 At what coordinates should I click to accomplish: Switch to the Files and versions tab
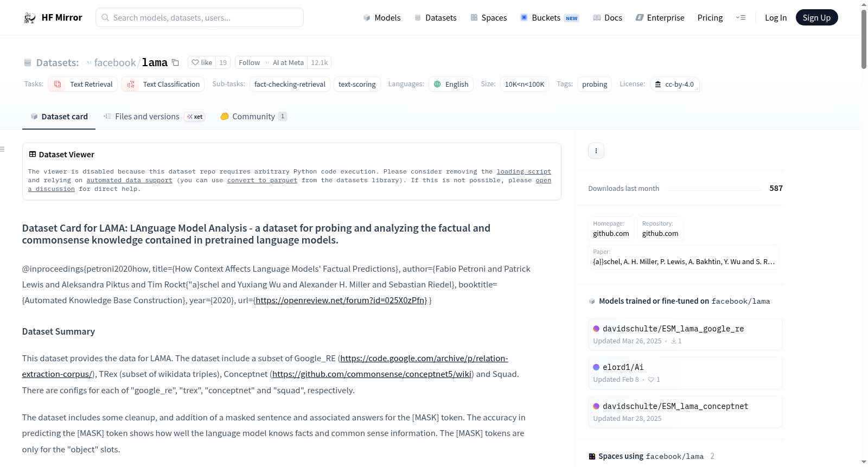point(154,116)
